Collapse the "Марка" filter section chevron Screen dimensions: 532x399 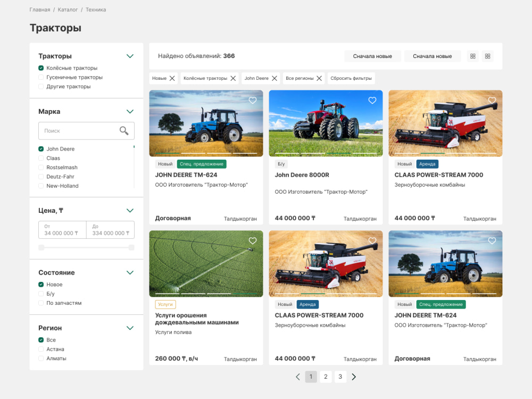tap(130, 112)
